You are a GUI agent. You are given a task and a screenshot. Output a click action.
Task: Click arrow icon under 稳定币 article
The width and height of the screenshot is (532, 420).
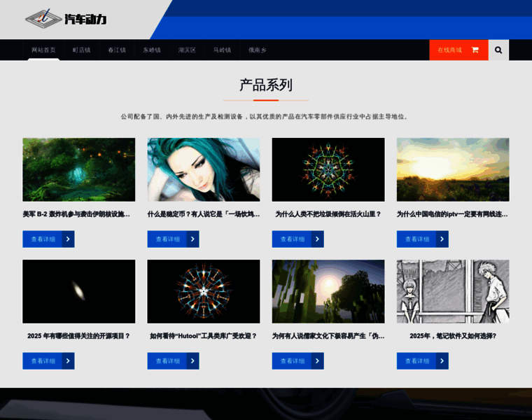(x=192, y=239)
